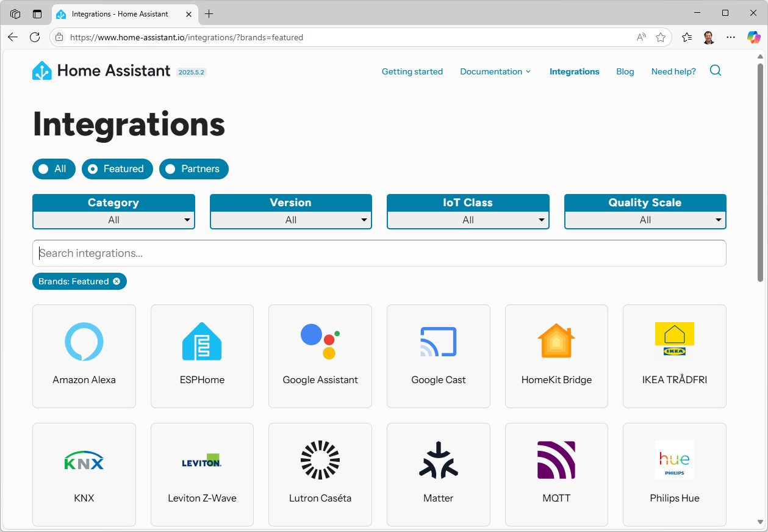Select the Featured brands radio option
Viewport: 768px width, 532px height.
tap(117, 169)
